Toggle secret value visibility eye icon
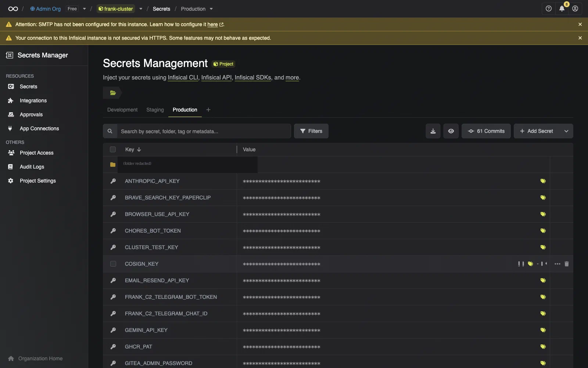This screenshot has height=368, width=588. (x=451, y=131)
